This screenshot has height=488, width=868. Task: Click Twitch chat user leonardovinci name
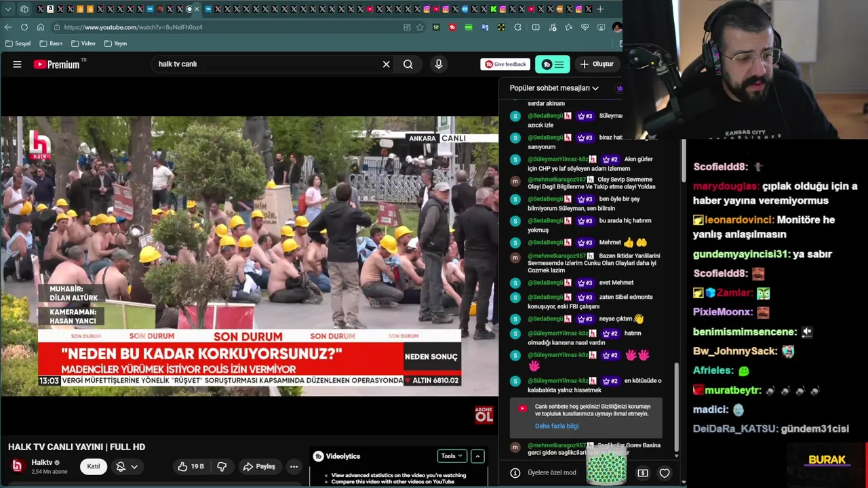pos(739,220)
